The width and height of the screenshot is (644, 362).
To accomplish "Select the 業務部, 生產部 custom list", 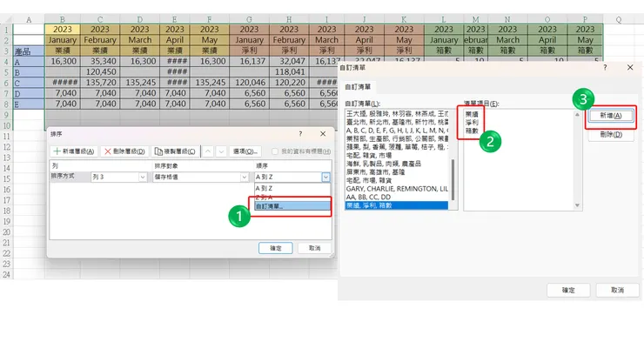I will tap(396, 138).
